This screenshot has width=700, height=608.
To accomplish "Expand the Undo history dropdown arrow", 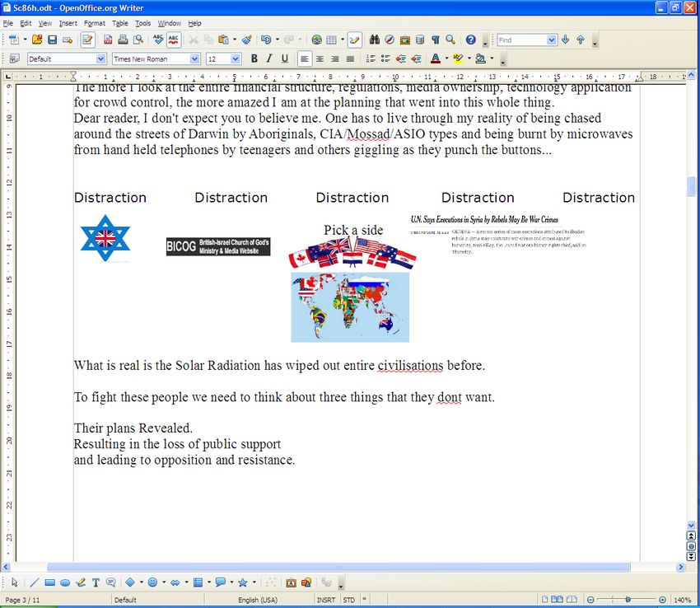I will [x=278, y=40].
